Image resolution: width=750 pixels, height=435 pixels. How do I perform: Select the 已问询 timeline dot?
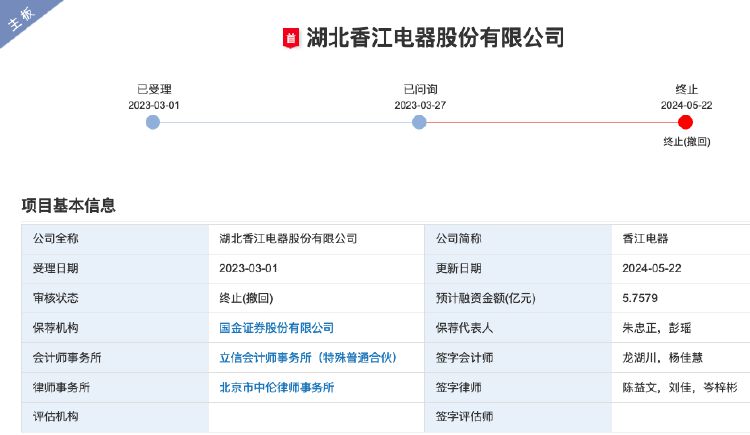point(419,123)
